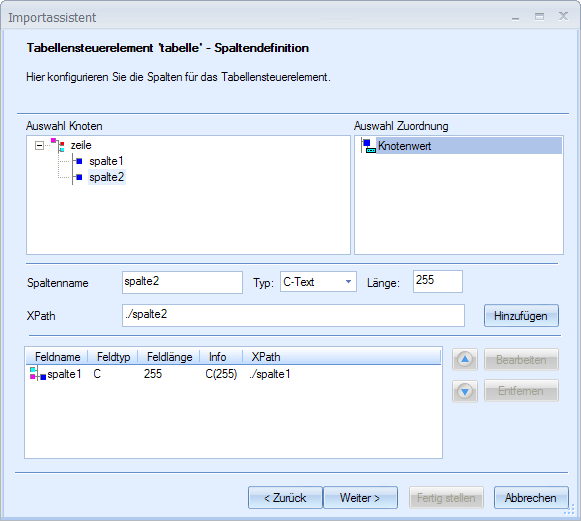Viewport: 581px width, 521px height.
Task: Click into the XPath input field
Action: [x=293, y=315]
